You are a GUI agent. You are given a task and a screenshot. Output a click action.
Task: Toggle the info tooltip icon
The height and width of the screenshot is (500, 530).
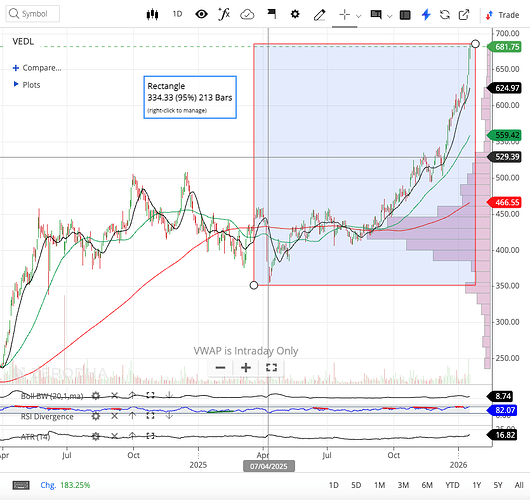(376, 15)
